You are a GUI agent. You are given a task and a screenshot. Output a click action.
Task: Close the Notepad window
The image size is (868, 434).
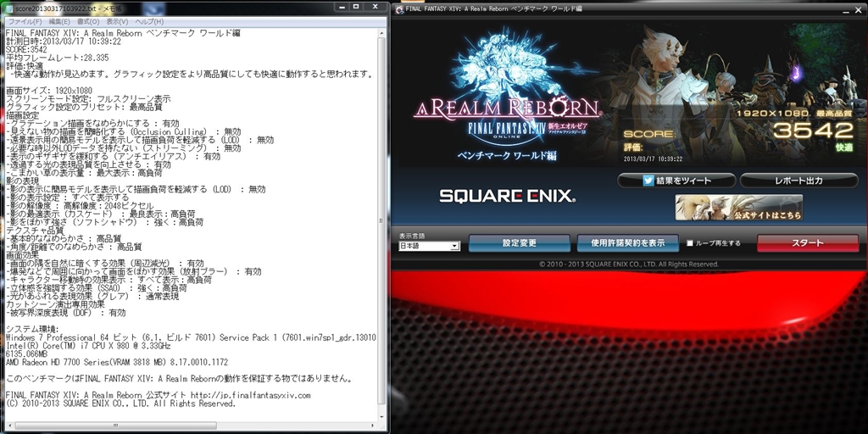pos(375,7)
